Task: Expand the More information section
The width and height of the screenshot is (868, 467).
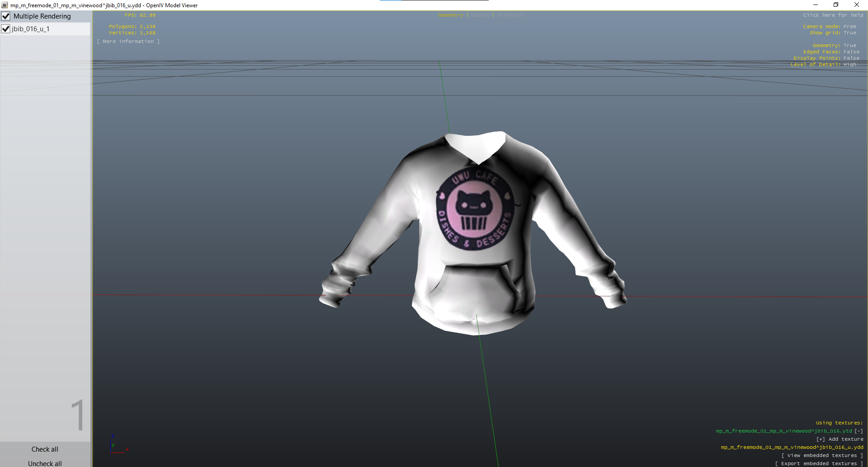Action: click(128, 41)
